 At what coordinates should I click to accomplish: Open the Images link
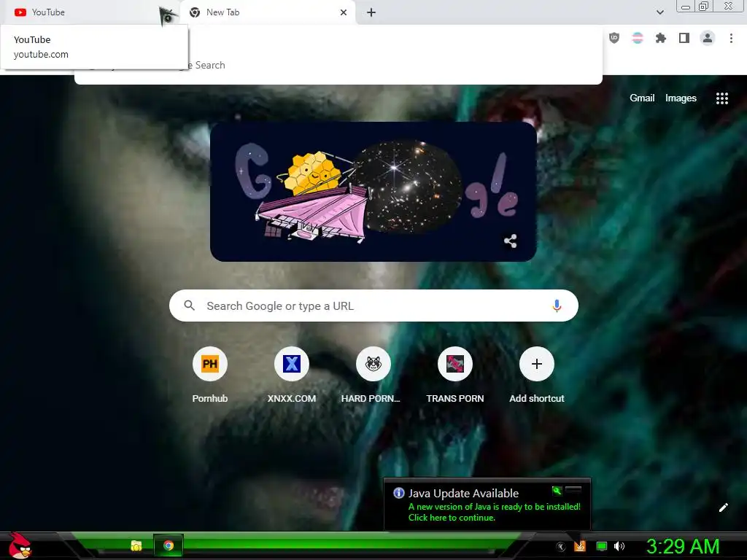point(681,98)
